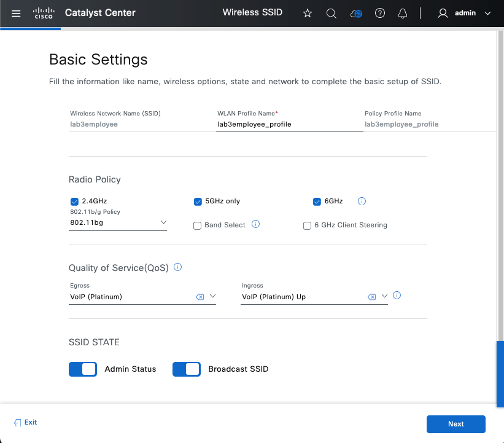This screenshot has height=443, width=504.
Task: Click the cloud status icon
Action: 356,13
